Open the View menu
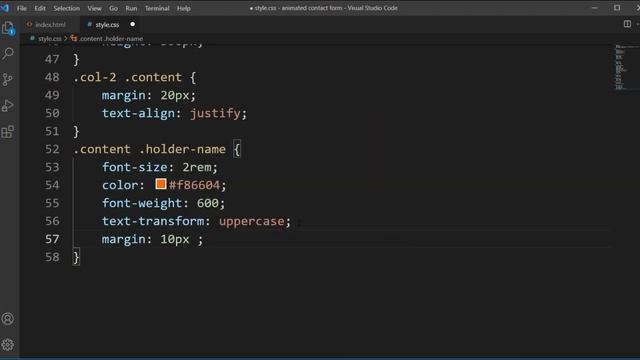640x360 pixels. (x=94, y=8)
